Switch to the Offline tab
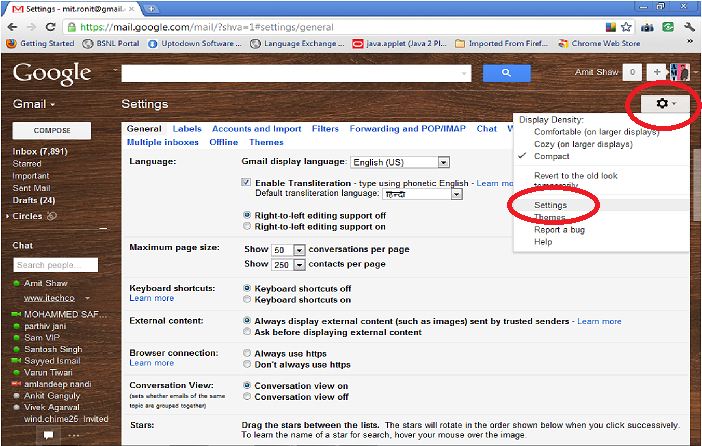This screenshot has height=446, width=702. (x=223, y=142)
